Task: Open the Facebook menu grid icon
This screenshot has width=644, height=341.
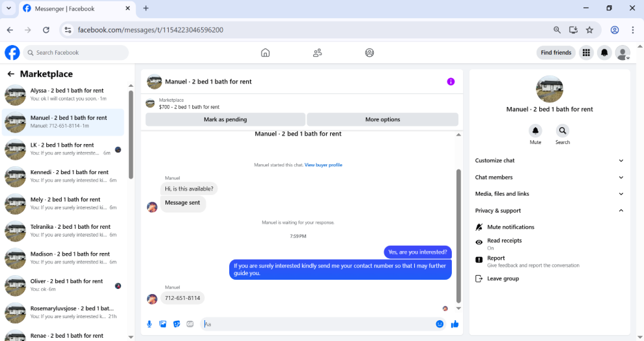Action: [587, 53]
